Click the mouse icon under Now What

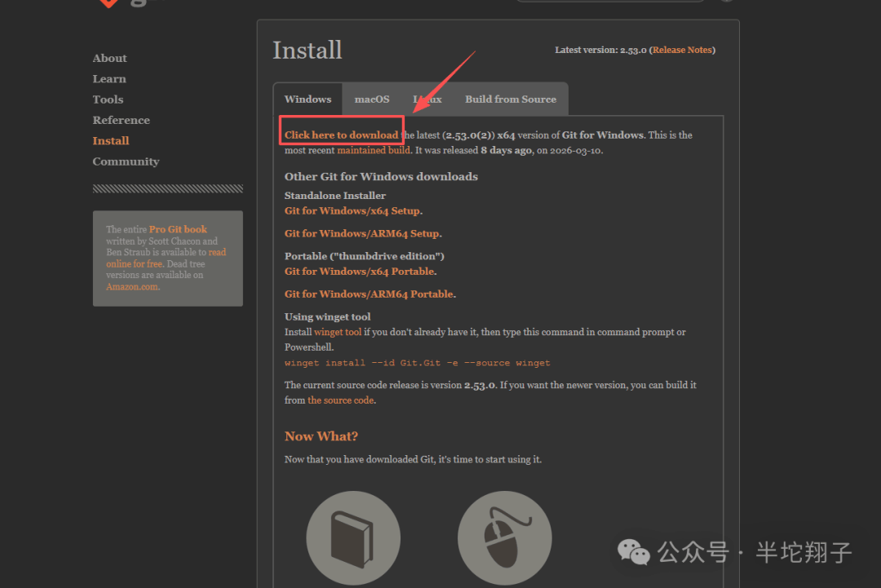point(505,538)
